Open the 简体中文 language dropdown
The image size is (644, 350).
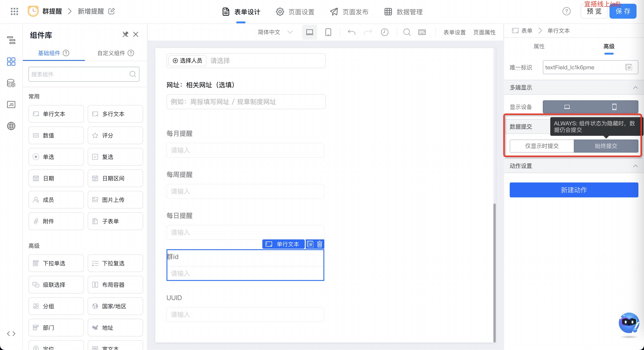(x=275, y=32)
